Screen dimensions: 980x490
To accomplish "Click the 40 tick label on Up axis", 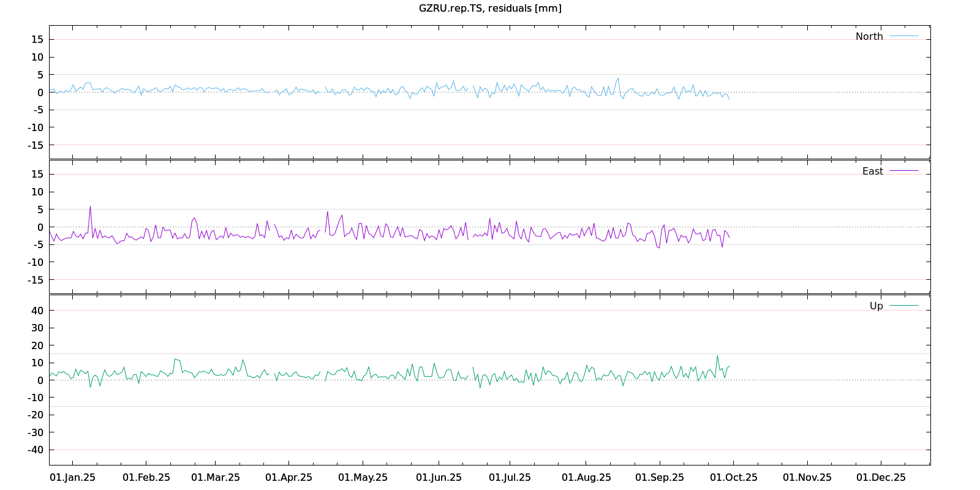I will click(37, 311).
